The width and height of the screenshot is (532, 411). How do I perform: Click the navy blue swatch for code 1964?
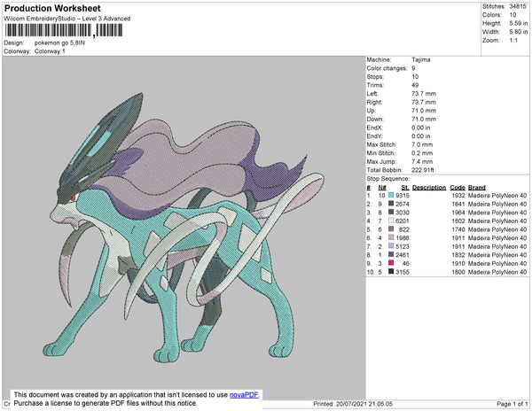coord(391,212)
